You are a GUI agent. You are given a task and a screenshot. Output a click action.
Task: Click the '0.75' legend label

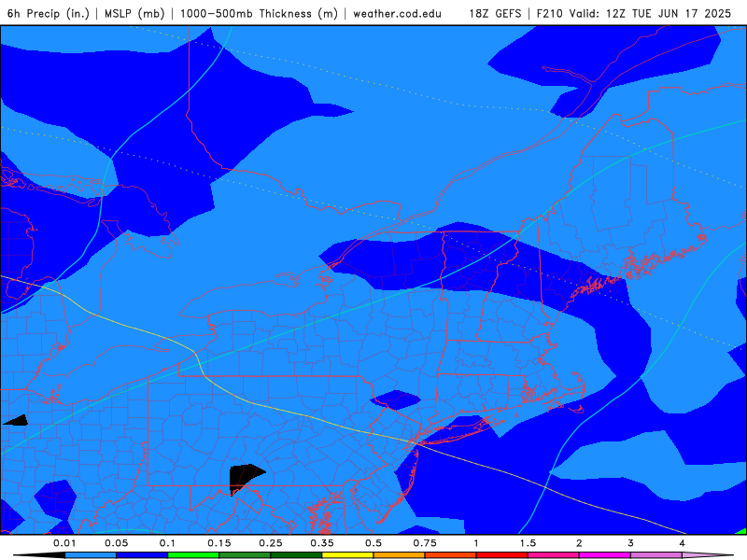(425, 543)
